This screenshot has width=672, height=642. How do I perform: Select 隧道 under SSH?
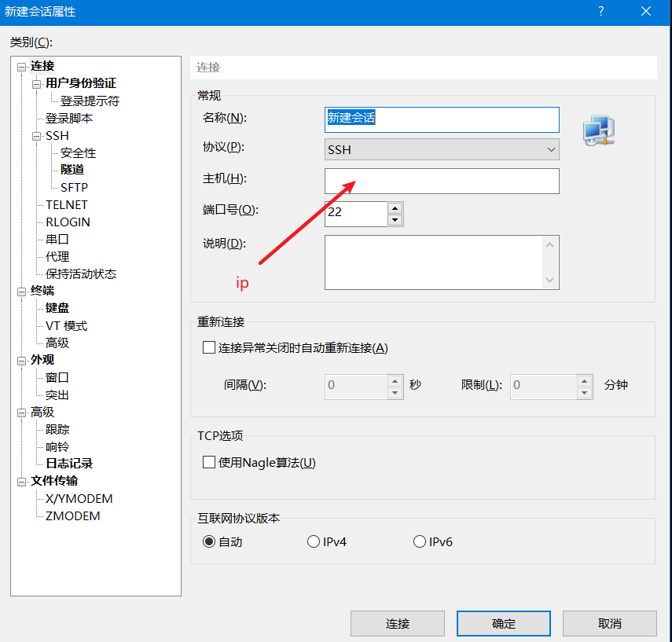click(x=72, y=170)
